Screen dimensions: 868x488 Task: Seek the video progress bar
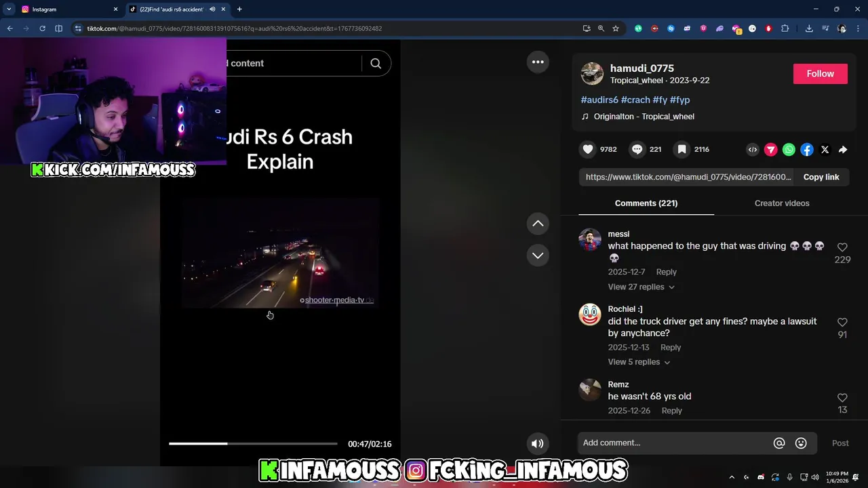[x=253, y=444]
